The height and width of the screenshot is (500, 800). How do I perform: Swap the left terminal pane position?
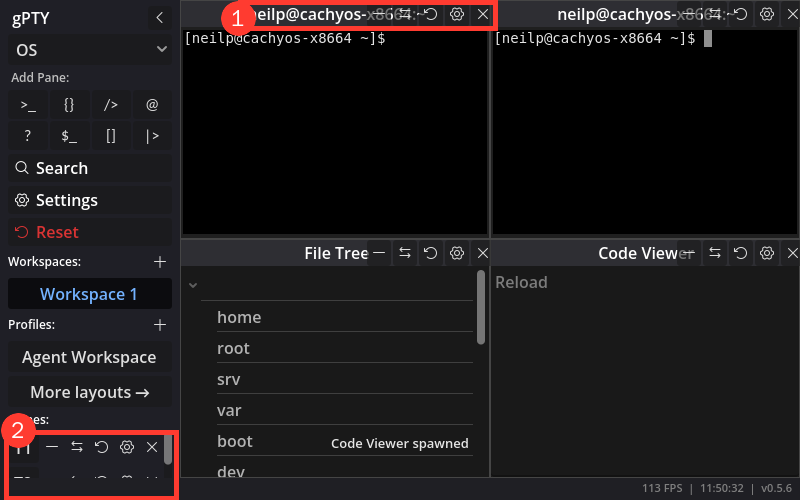tap(405, 14)
